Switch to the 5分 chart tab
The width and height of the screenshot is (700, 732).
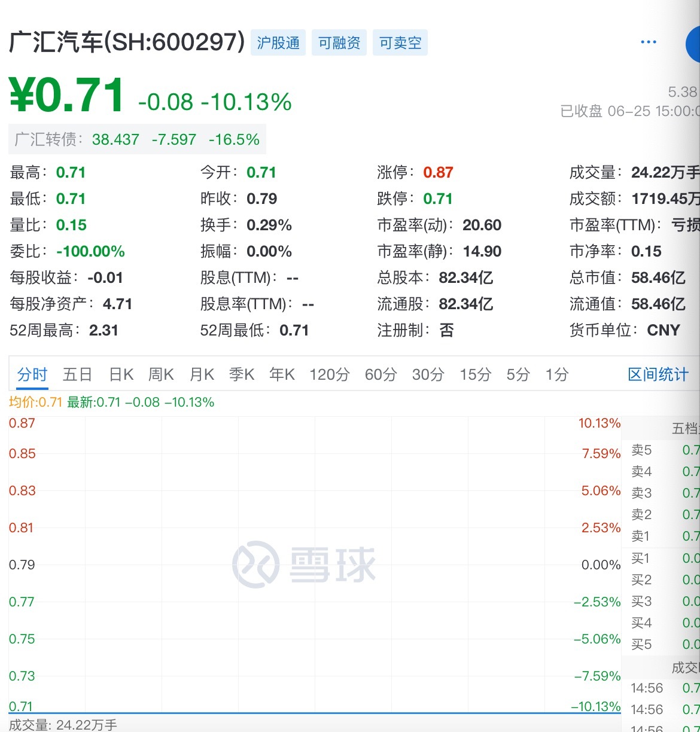point(518,375)
